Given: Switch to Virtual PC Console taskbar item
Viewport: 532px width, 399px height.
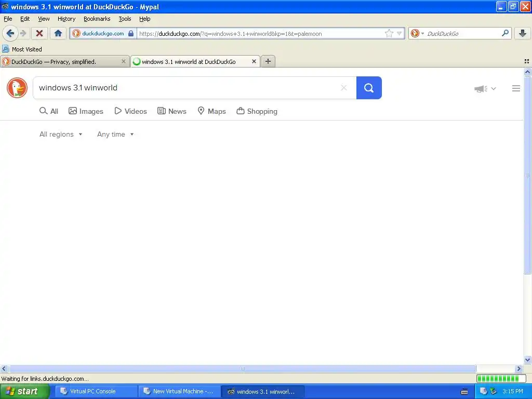Looking at the screenshot, I should (96, 392).
